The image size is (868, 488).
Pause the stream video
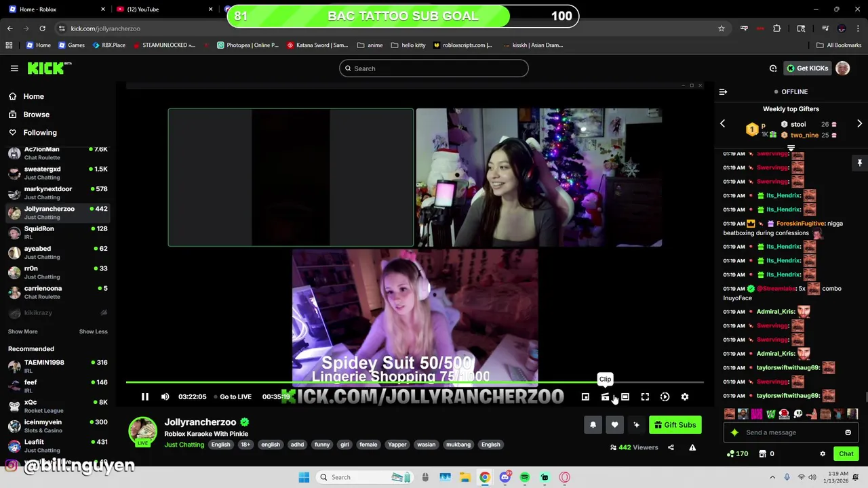click(144, 397)
